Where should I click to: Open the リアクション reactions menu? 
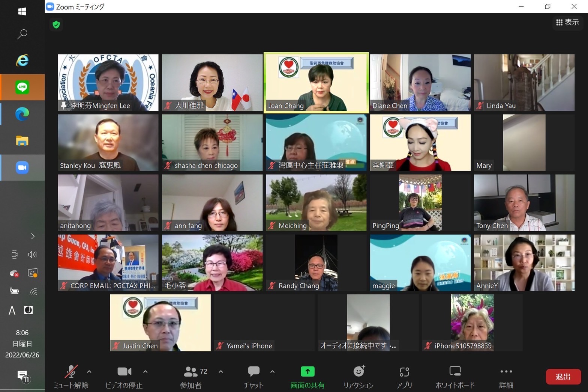point(358,377)
